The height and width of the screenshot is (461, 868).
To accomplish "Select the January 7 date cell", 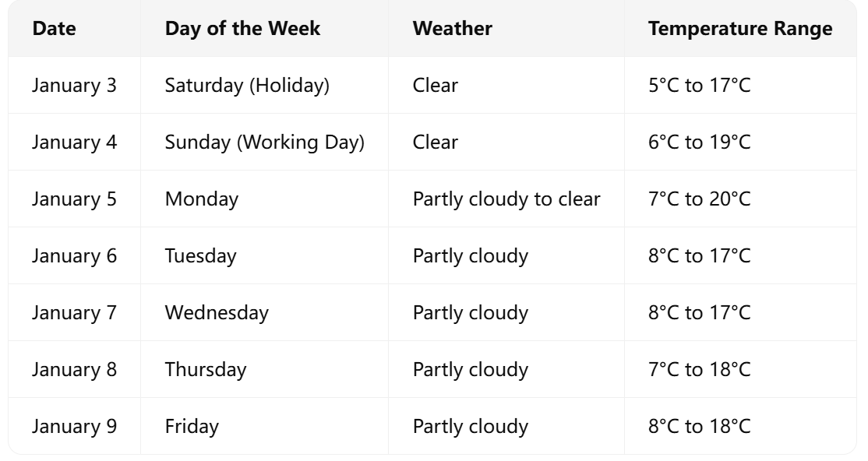I will (74, 312).
